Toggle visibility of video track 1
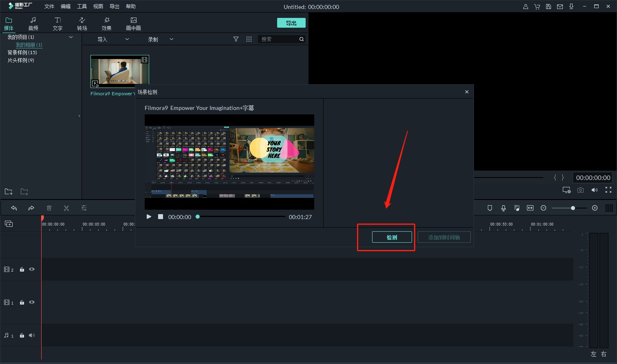The height and width of the screenshot is (364, 617). coord(32,302)
